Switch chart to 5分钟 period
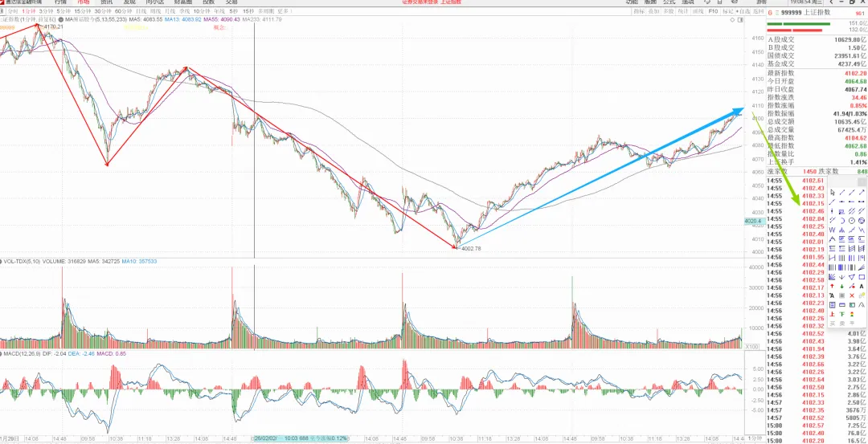Image resolution: width=868 pixels, height=444 pixels. click(x=63, y=10)
